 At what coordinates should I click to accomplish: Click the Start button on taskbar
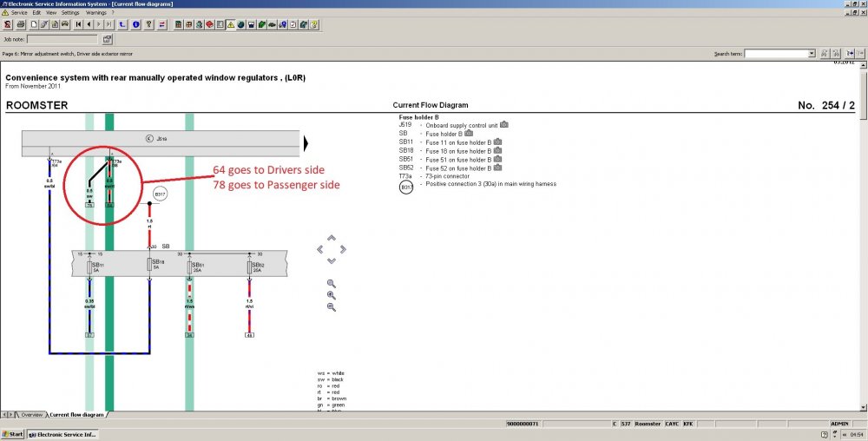coord(13,434)
